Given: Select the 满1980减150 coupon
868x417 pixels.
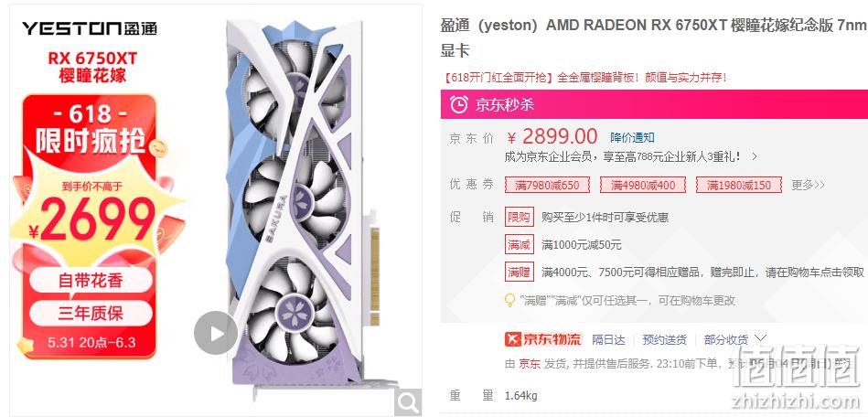Looking at the screenshot, I should click(738, 185).
